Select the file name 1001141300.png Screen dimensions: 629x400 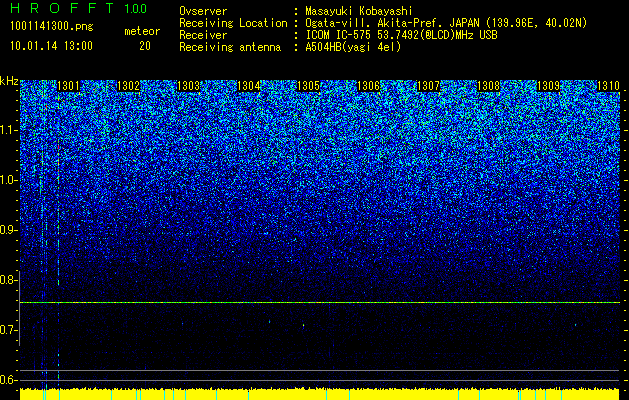[x=51, y=26]
